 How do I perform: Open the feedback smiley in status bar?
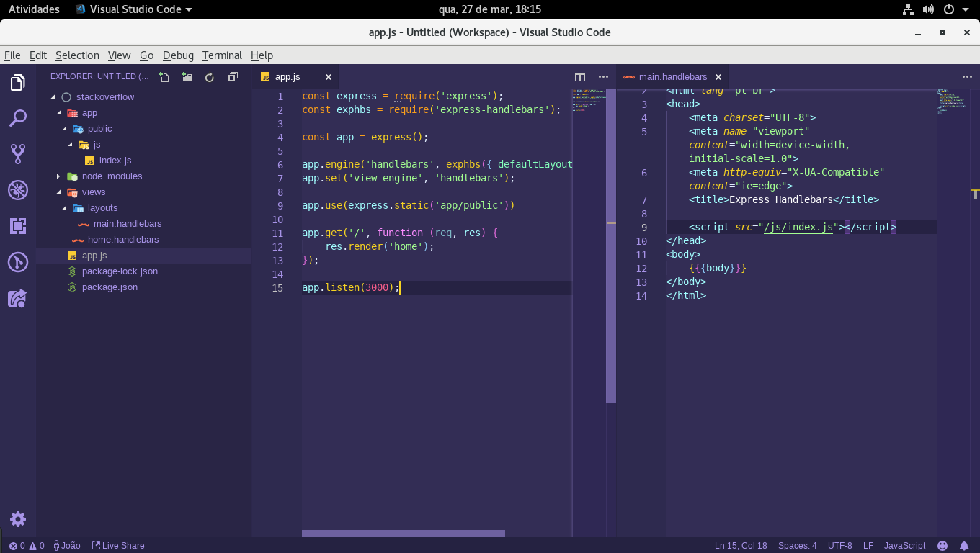click(943, 546)
